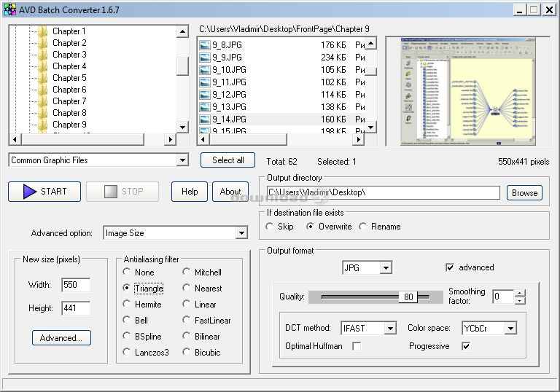Click the Width input field

click(x=76, y=285)
